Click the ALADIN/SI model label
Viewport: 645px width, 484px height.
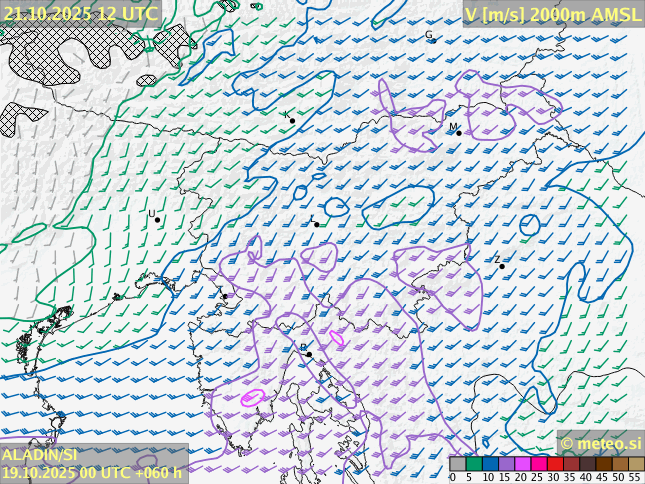(x=40, y=454)
